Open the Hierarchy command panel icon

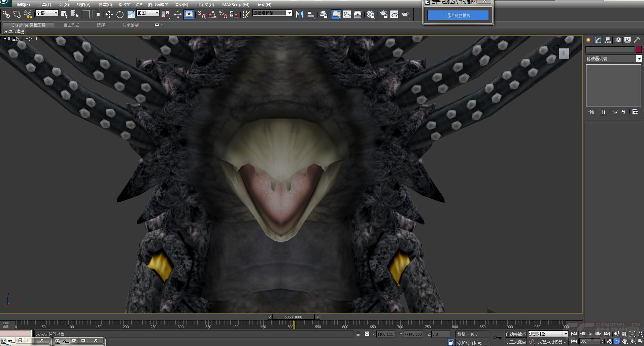[x=608, y=40]
